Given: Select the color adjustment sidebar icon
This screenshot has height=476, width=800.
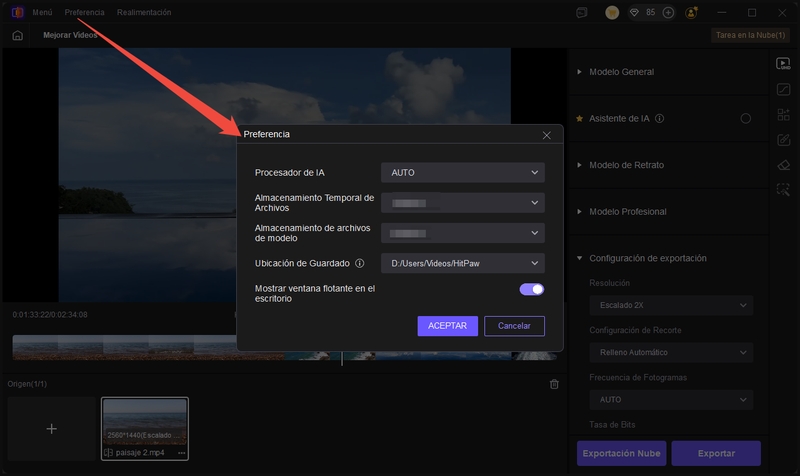Looking at the screenshot, I should 783,89.
